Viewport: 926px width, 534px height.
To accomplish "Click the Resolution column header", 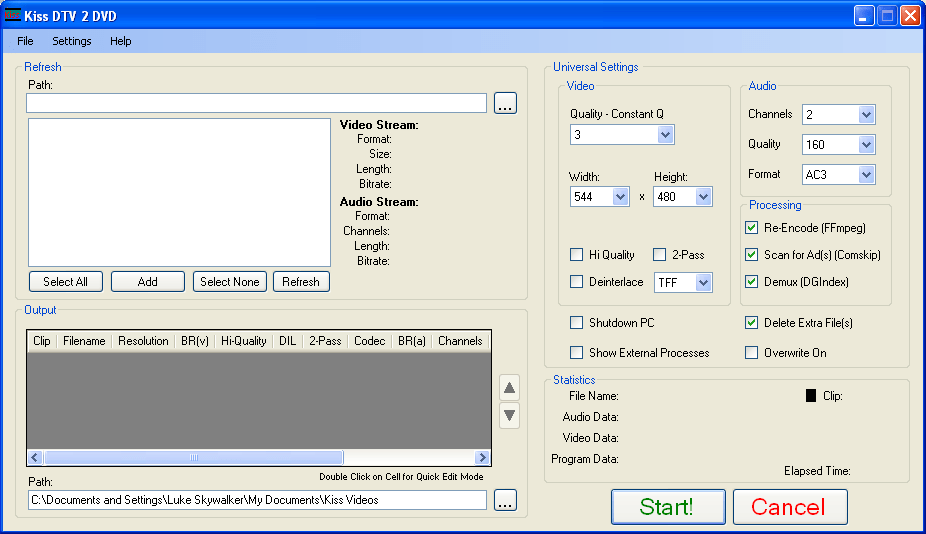I will [x=143, y=341].
